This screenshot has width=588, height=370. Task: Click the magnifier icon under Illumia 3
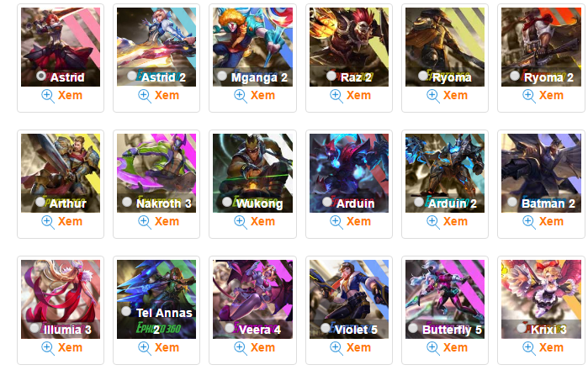click(48, 349)
